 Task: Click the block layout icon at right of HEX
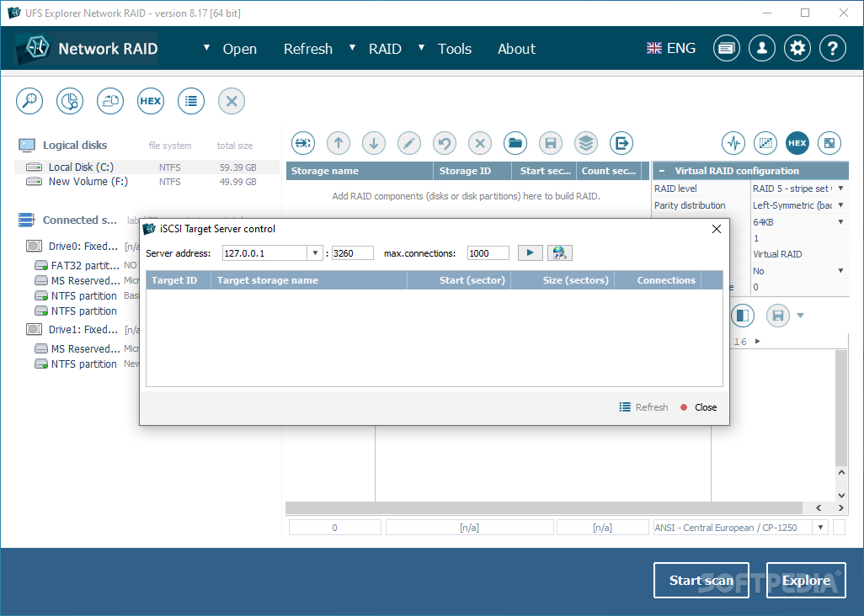pos(829,143)
